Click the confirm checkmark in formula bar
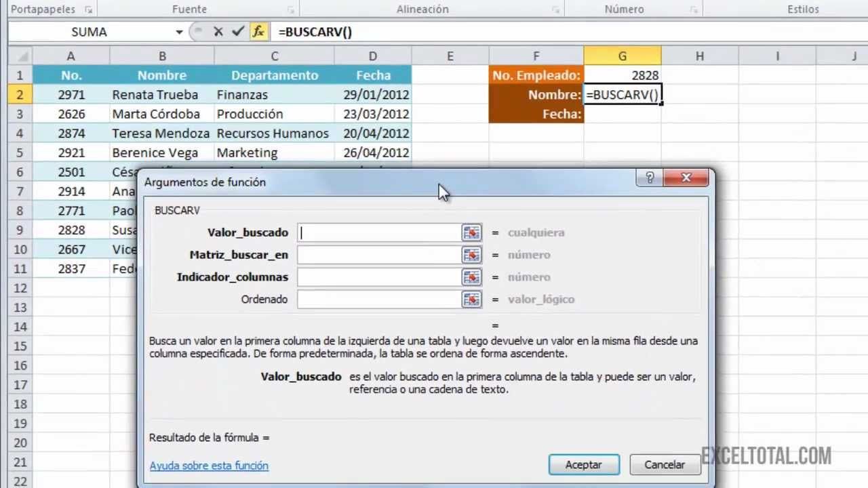This screenshot has width=868, height=488. tap(237, 32)
